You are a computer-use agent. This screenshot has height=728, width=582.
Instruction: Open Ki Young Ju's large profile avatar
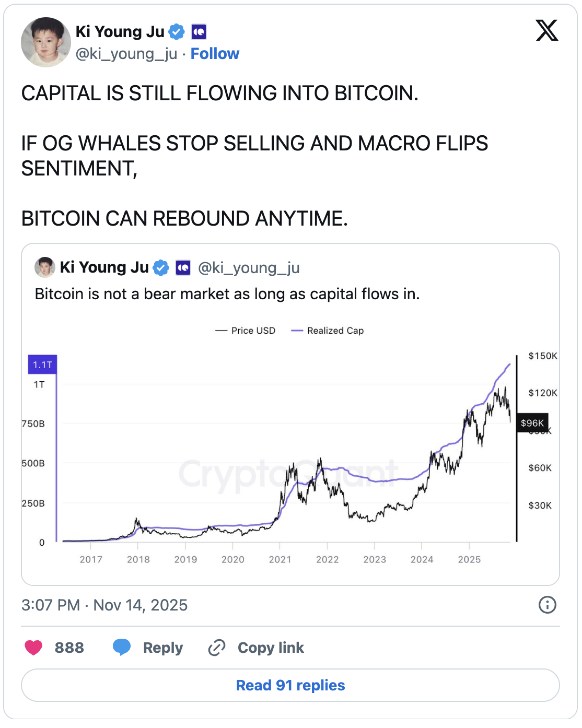click(46, 42)
